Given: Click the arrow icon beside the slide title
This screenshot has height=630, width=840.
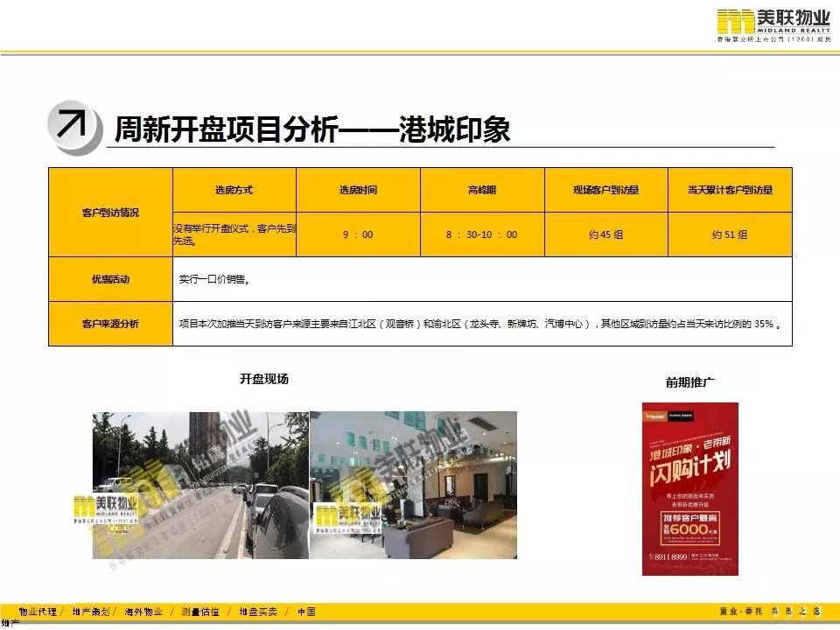Looking at the screenshot, I should (x=74, y=128).
